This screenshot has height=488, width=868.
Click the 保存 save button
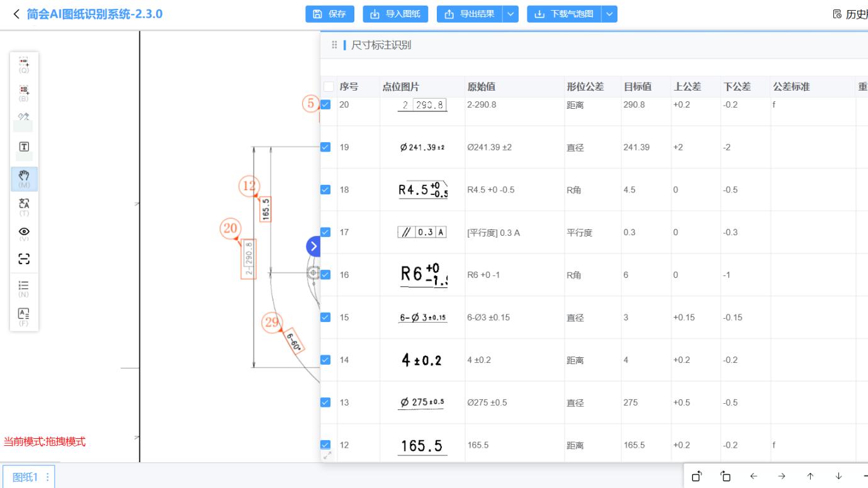(330, 14)
